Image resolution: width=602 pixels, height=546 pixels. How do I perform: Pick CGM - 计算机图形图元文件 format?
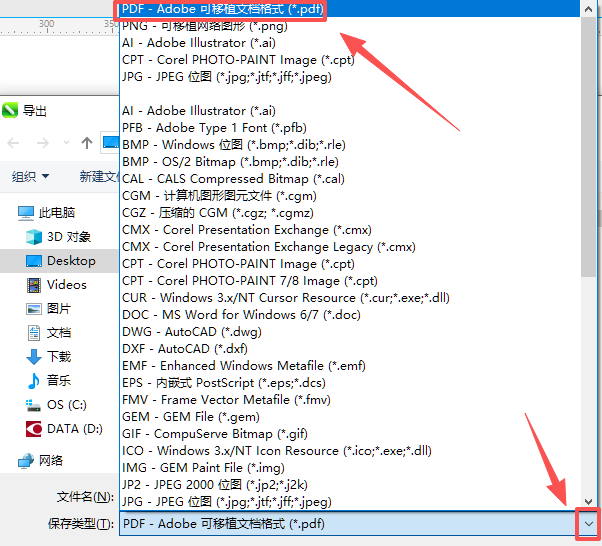[350, 196]
